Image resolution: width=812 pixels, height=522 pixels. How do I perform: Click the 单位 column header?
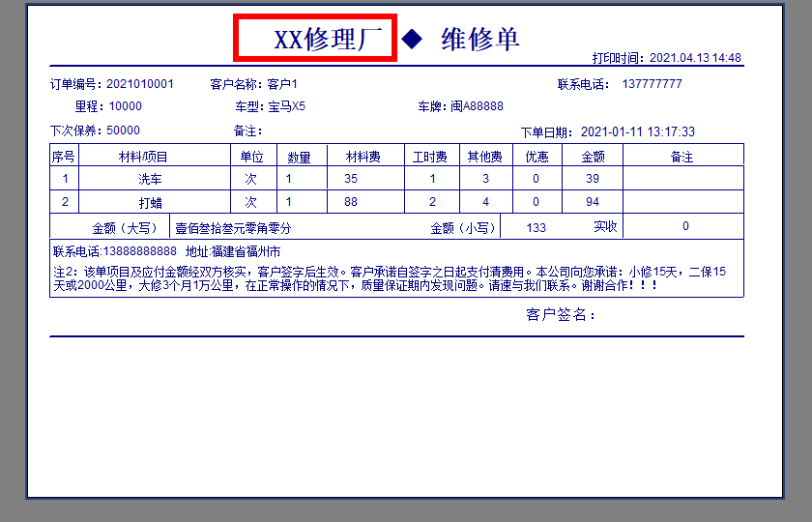(x=251, y=157)
